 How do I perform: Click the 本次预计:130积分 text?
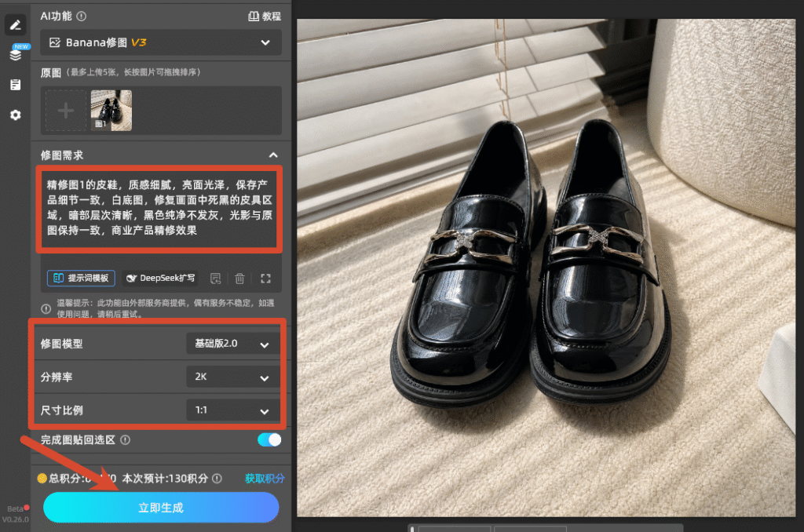(165, 479)
